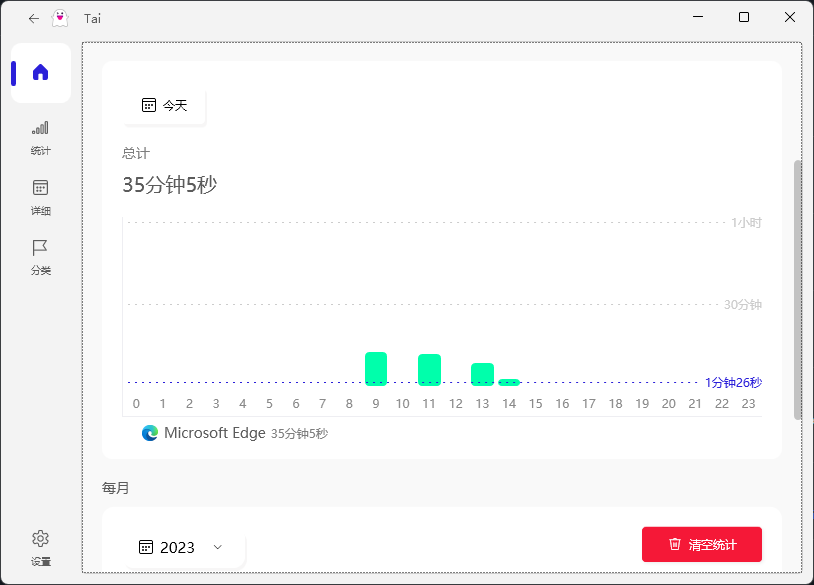
Task: Open the 详细 details page
Action: click(x=40, y=198)
